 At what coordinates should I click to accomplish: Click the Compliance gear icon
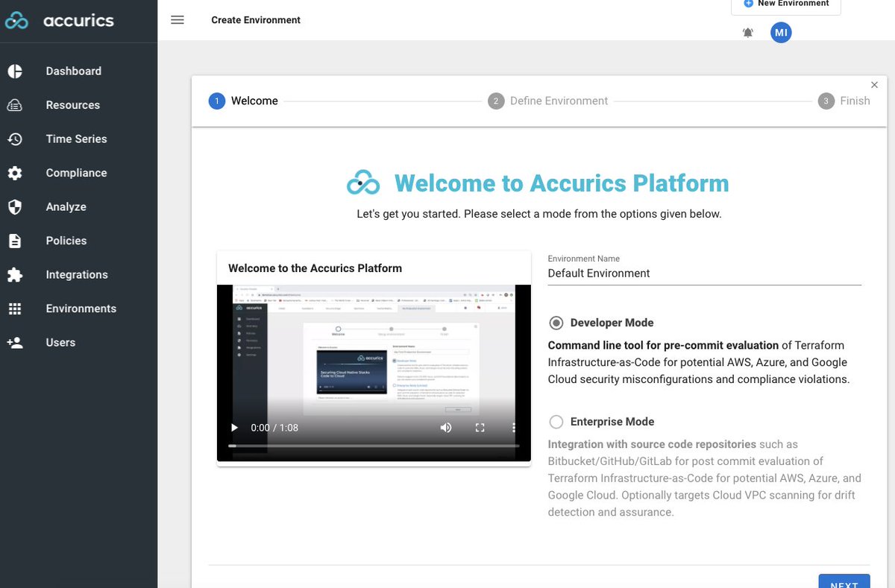tap(15, 173)
